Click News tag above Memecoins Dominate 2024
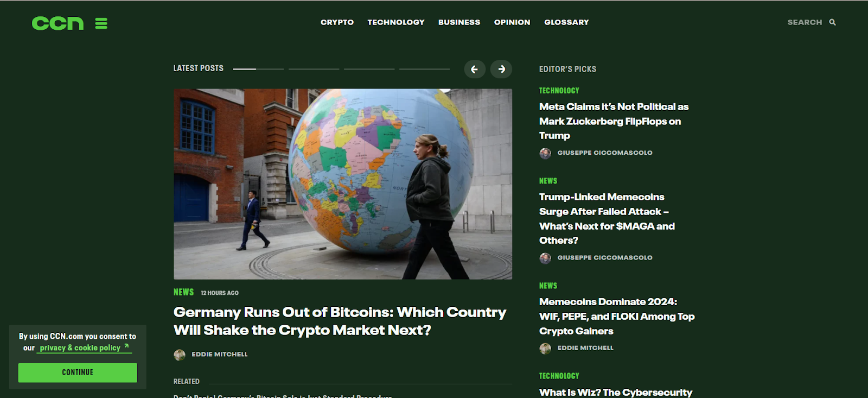Viewport: 868px width, 398px height. click(548, 286)
